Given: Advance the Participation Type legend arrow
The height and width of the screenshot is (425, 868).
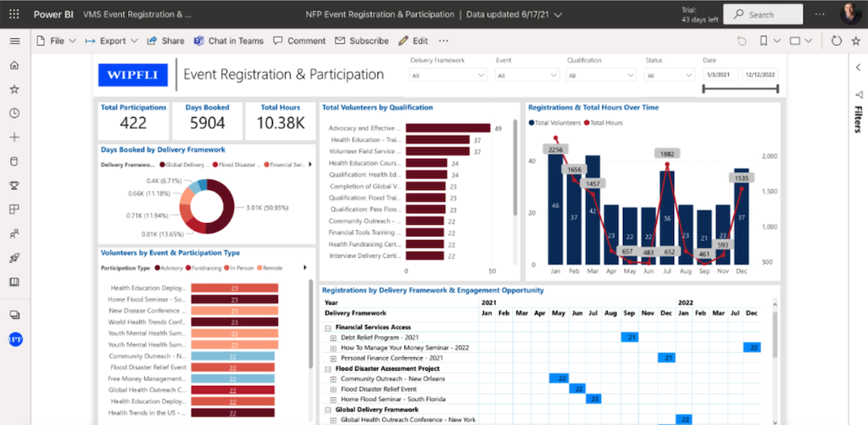Looking at the screenshot, I should click(x=305, y=267).
